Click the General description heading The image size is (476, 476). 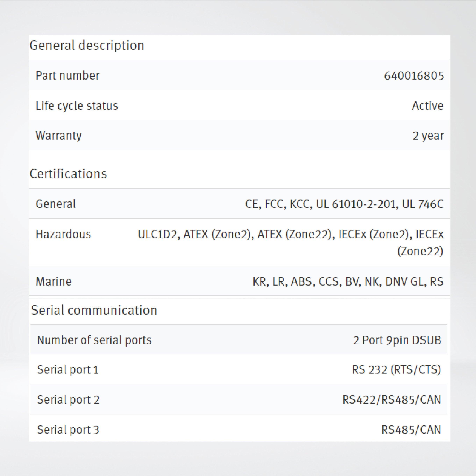(x=87, y=46)
